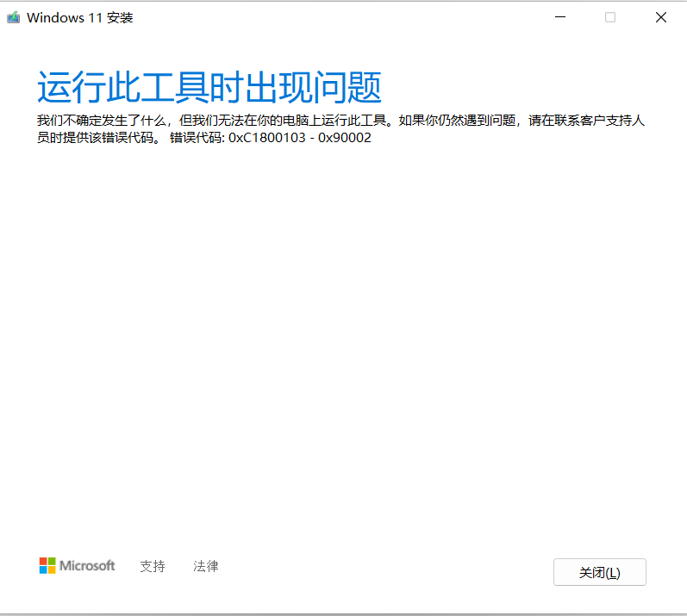Close the window using the X button

tap(661, 17)
